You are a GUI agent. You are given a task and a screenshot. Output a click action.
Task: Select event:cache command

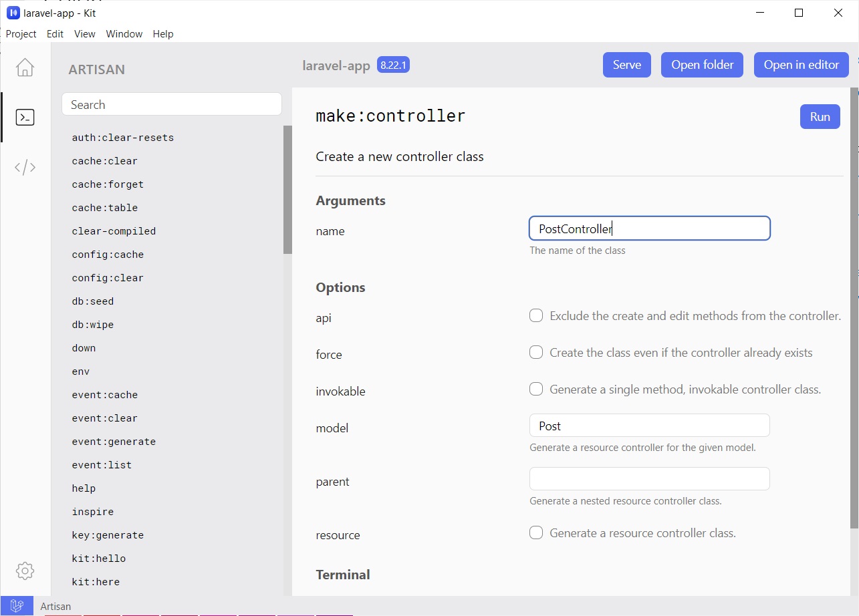[x=105, y=395]
